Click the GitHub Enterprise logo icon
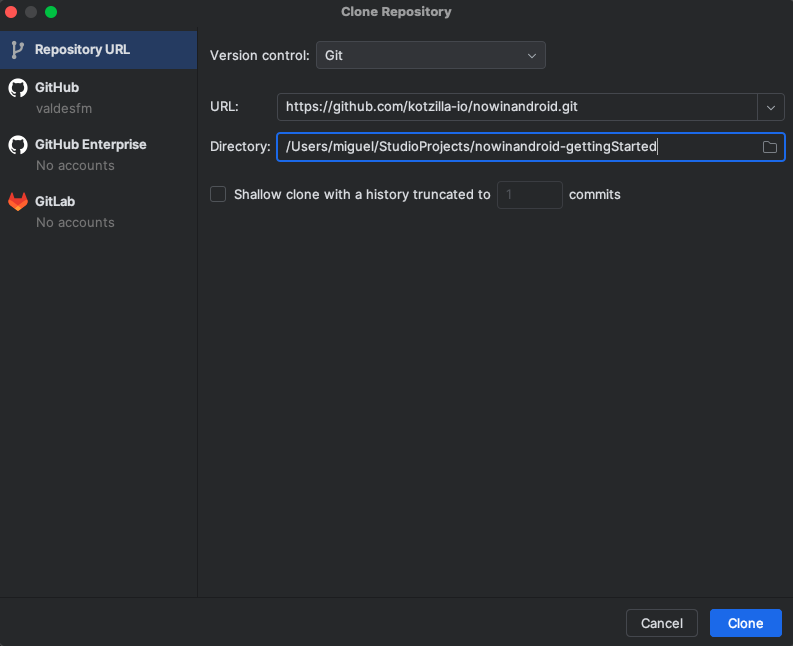The image size is (793, 646). coord(18,145)
